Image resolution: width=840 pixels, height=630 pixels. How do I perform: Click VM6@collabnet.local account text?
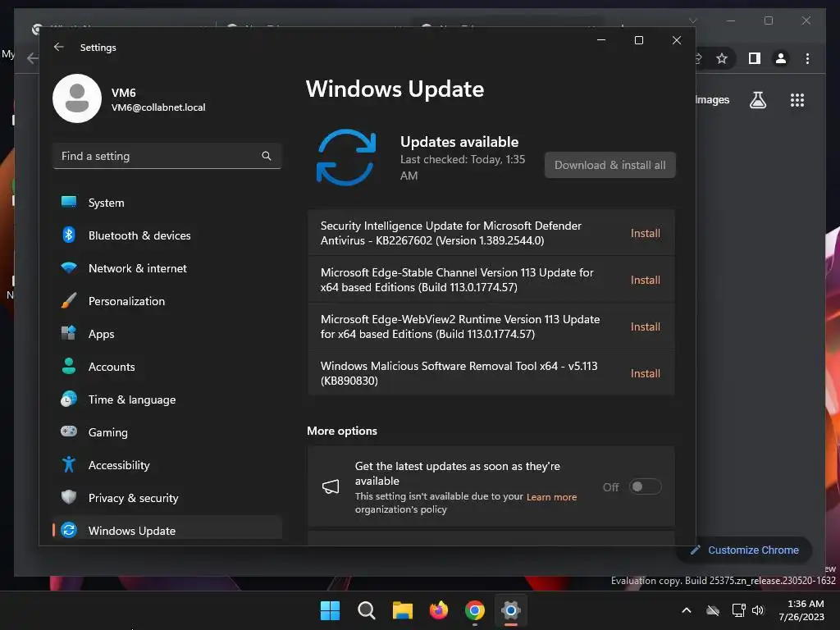coord(158,107)
